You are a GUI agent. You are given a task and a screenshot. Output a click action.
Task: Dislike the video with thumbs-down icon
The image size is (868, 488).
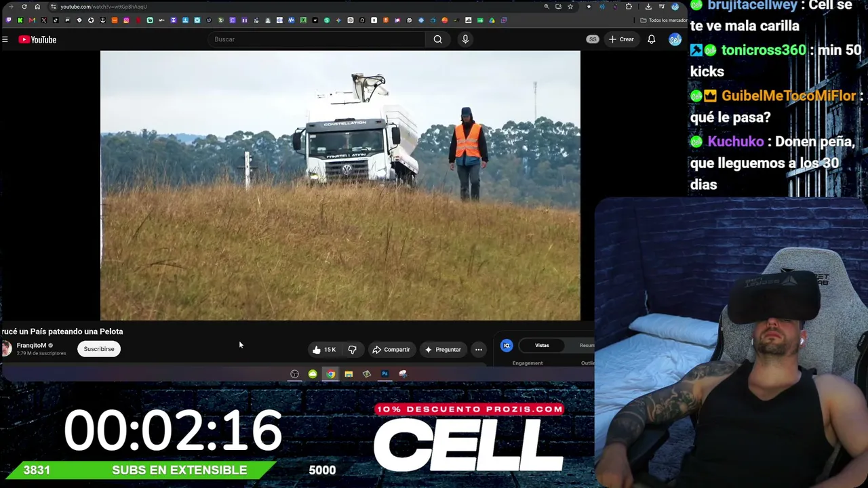[x=352, y=350]
